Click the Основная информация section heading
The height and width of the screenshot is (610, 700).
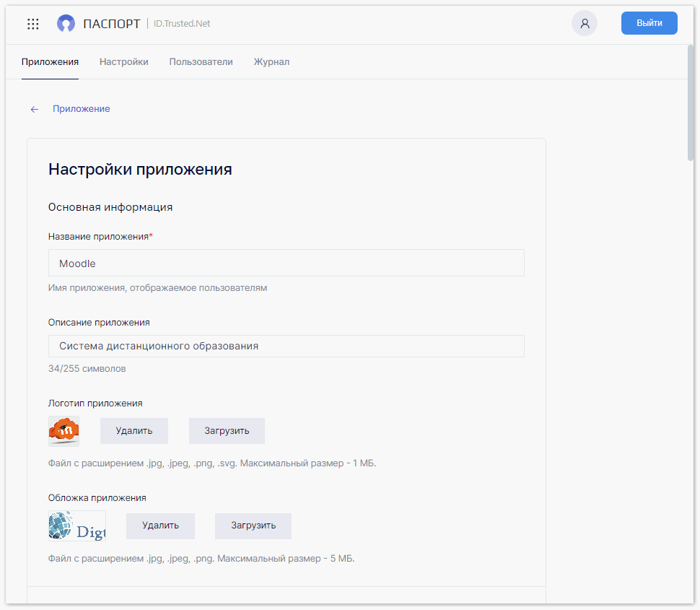tap(110, 207)
